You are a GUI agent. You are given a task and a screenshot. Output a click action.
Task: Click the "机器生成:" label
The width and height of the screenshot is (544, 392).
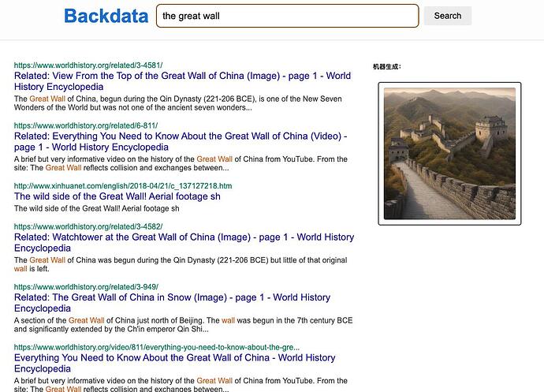point(387,67)
